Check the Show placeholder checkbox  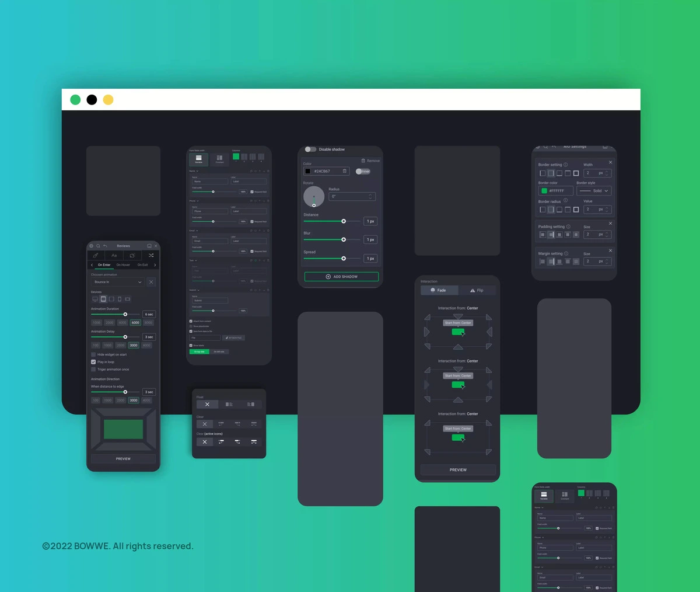191,326
